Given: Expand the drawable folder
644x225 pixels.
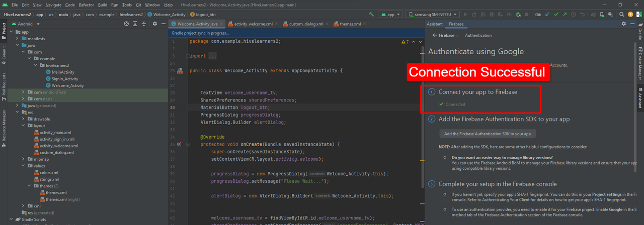Looking at the screenshot, I should click(23, 119).
